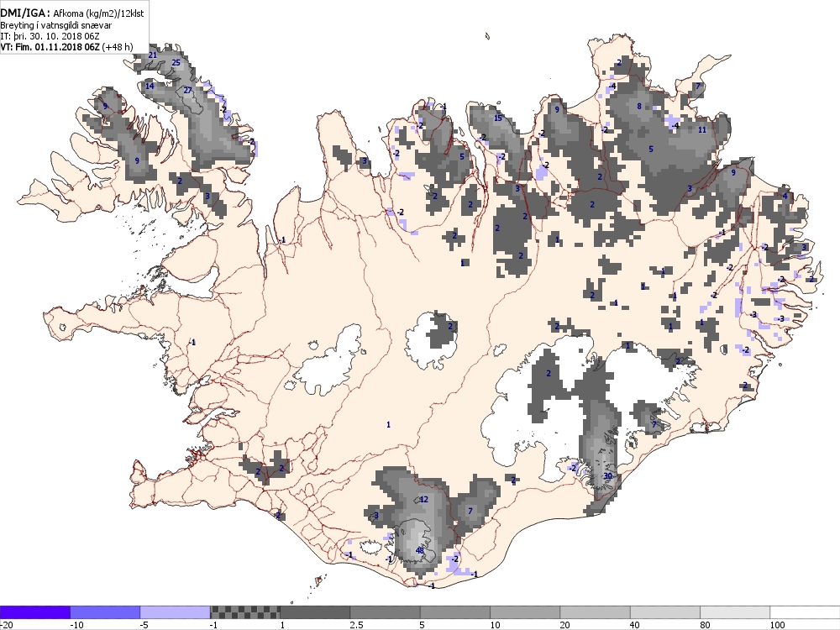This screenshot has height=630, width=840.
Task: Click the 'VT: Fim. 01.11.2018 06Z (+48 h)' line
Action: pos(66,46)
